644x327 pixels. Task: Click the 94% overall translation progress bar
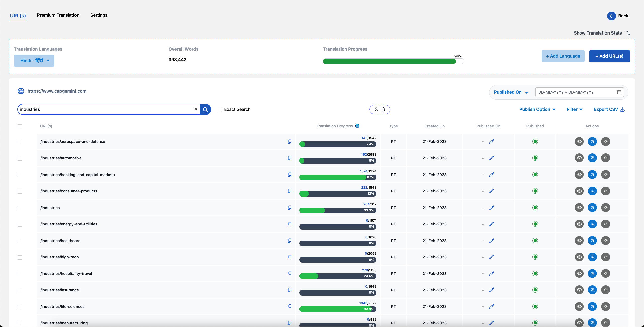pyautogui.click(x=393, y=61)
